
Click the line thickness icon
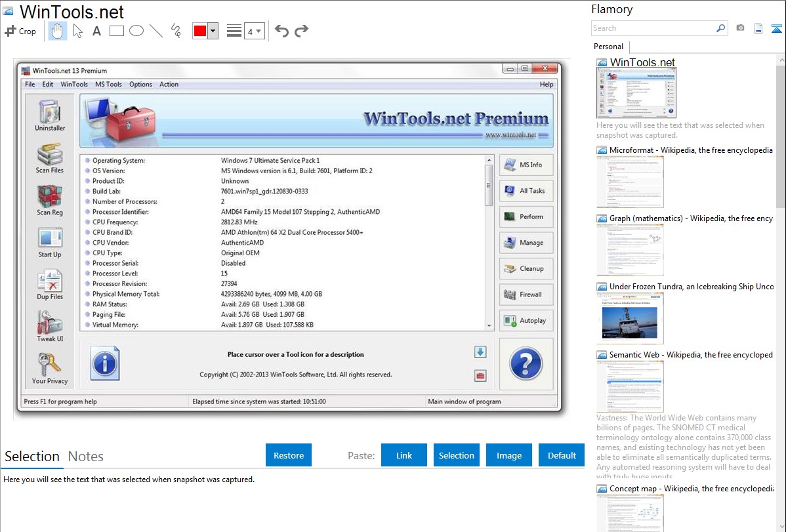coord(234,31)
